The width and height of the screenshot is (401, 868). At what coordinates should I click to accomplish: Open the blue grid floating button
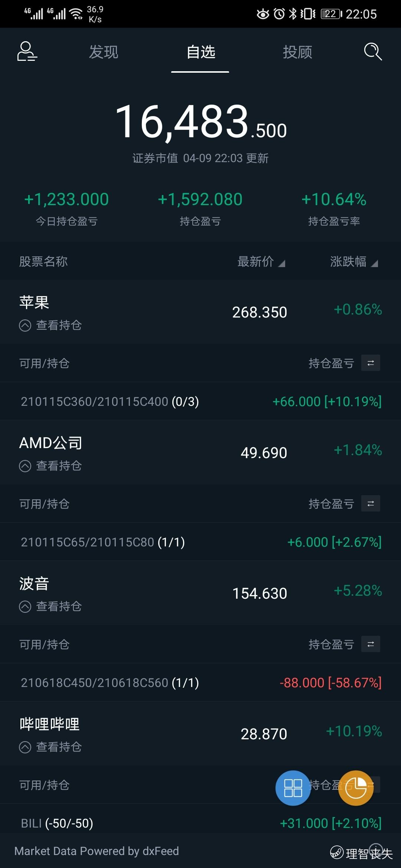pyautogui.click(x=293, y=788)
